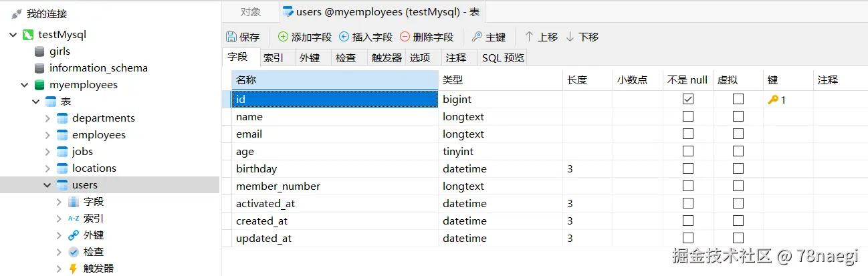The width and height of the screenshot is (868, 276).
Task: Click the information_schema database icon
Action: (x=39, y=68)
